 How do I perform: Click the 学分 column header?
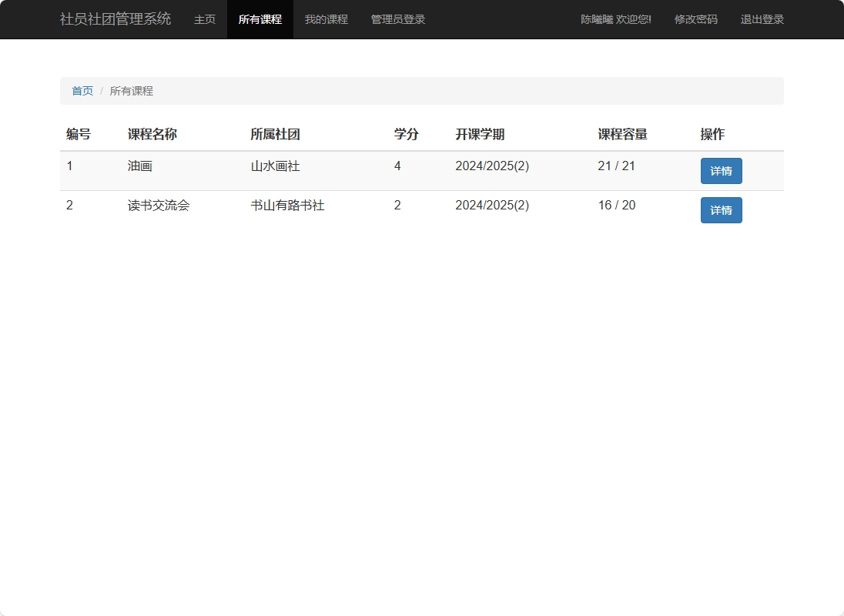tap(406, 134)
